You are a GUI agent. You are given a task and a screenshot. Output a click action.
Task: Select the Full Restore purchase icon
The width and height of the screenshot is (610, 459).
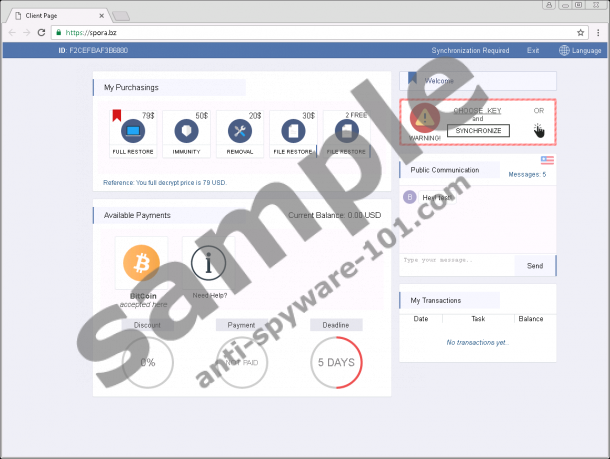pyautogui.click(x=132, y=131)
